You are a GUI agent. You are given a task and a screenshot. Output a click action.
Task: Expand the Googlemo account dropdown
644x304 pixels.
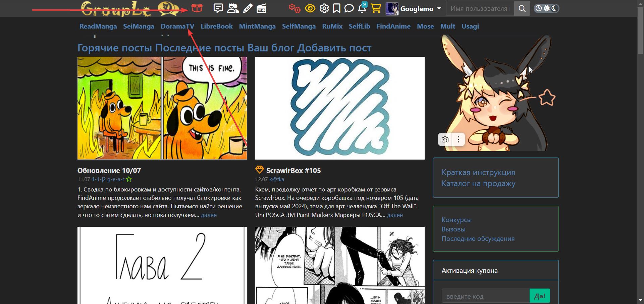click(x=439, y=9)
